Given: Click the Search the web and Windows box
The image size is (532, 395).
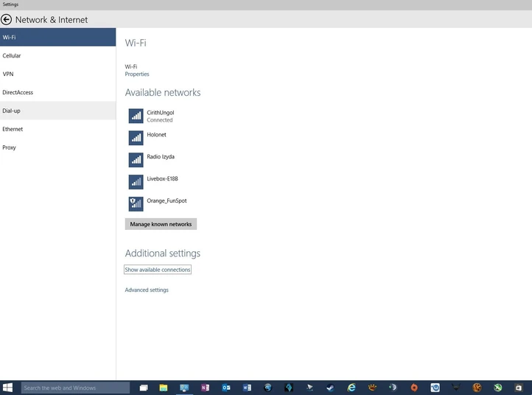Looking at the screenshot, I should coord(75,388).
